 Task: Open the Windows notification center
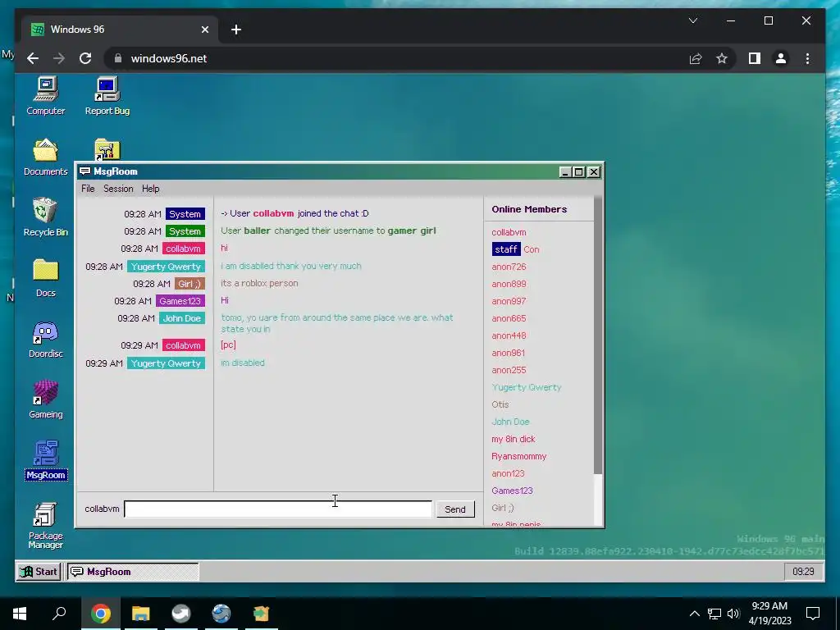coord(813,614)
